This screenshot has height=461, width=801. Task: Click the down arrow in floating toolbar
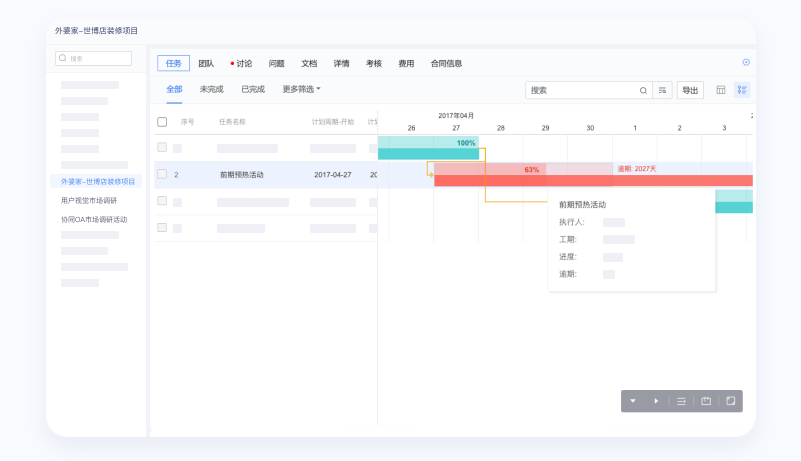pos(633,401)
